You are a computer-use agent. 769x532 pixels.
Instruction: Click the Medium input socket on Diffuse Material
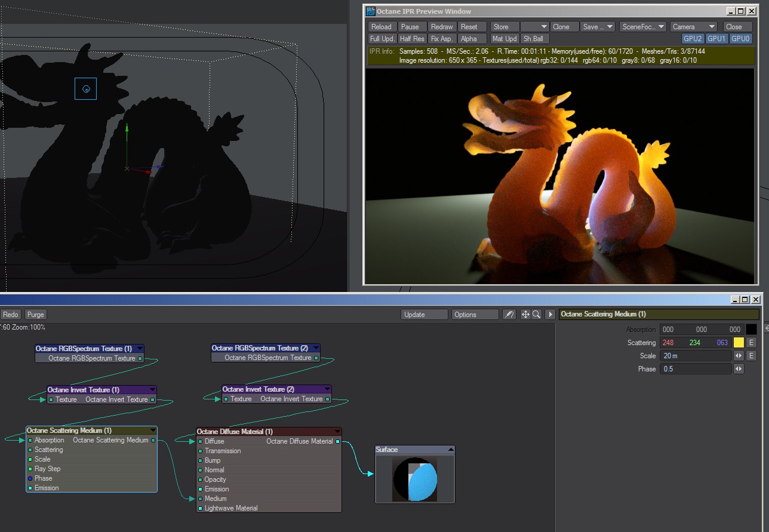pos(200,499)
